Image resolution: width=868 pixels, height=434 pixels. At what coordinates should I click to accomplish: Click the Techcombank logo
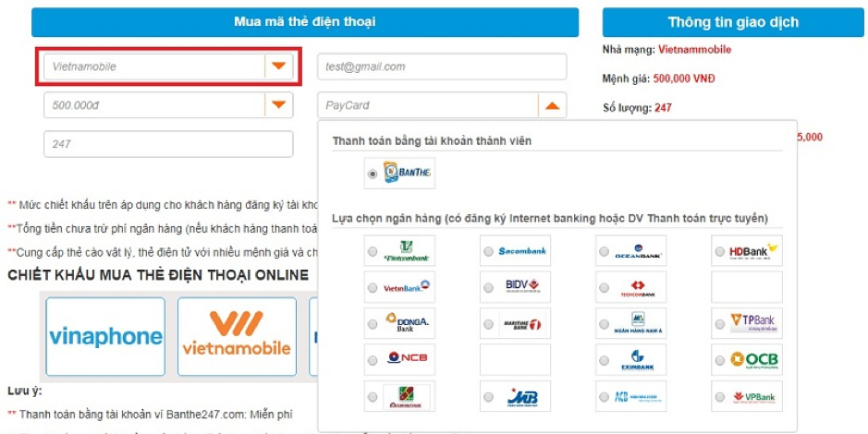coord(640,288)
